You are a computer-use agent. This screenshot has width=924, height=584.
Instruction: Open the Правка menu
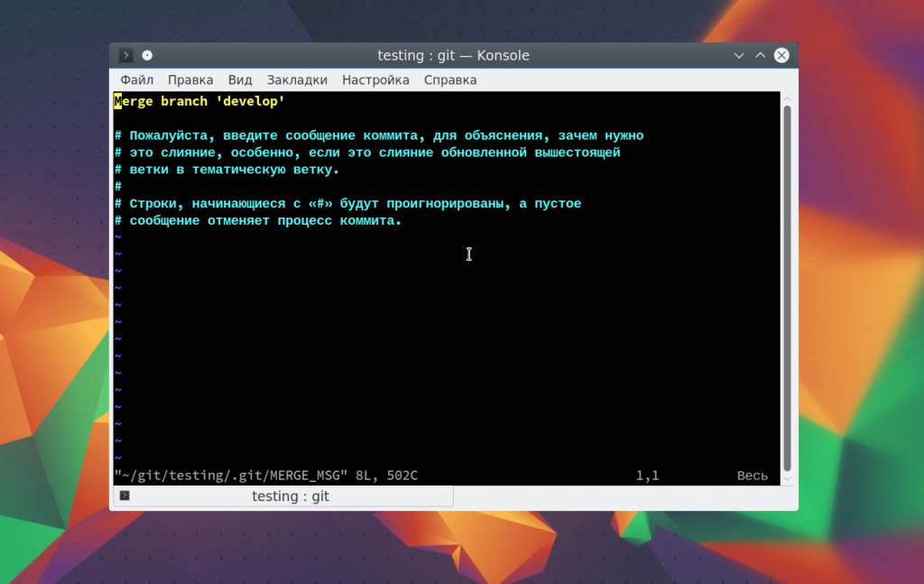coord(190,79)
